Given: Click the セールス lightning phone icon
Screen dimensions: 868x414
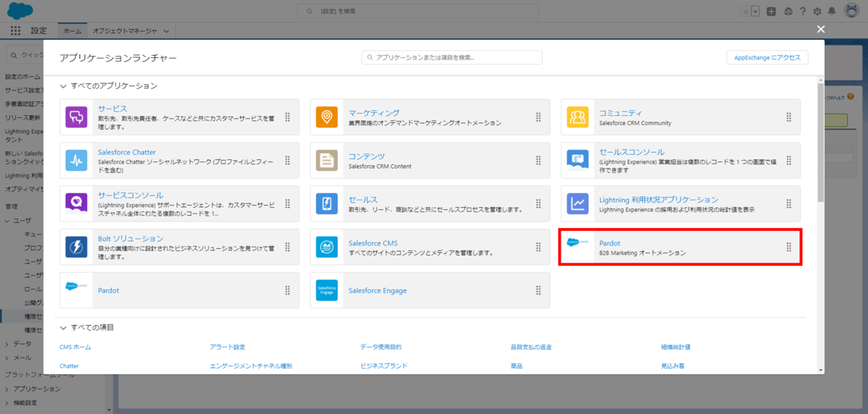Looking at the screenshot, I should (327, 203).
